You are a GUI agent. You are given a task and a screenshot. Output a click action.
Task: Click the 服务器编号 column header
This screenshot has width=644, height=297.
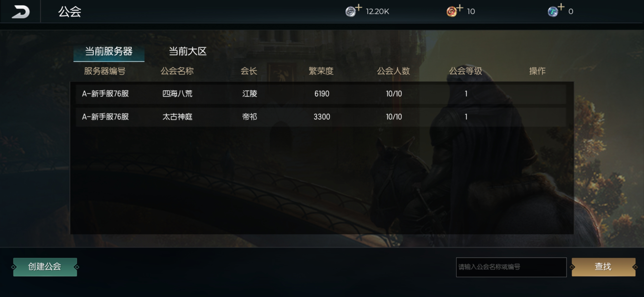click(x=105, y=71)
